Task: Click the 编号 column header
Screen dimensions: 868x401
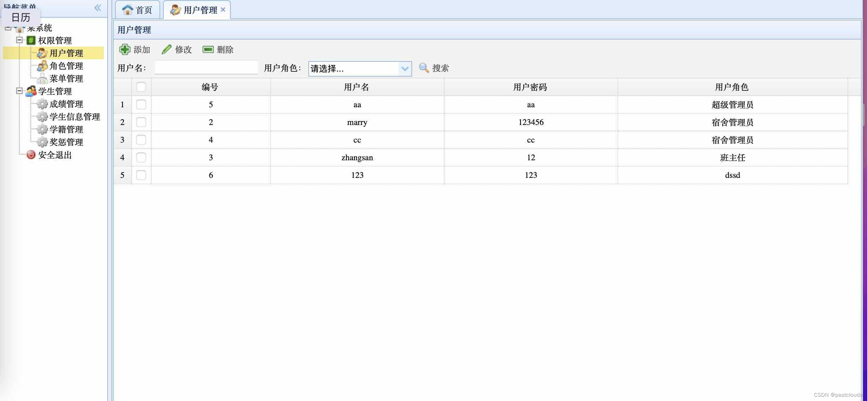Action: point(210,87)
